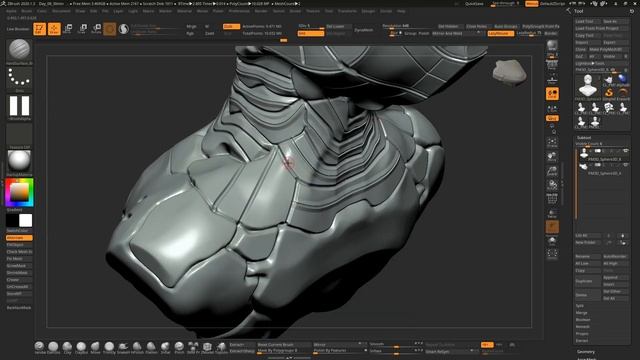
Task: Expand the Geometry section
Action: coord(586,352)
